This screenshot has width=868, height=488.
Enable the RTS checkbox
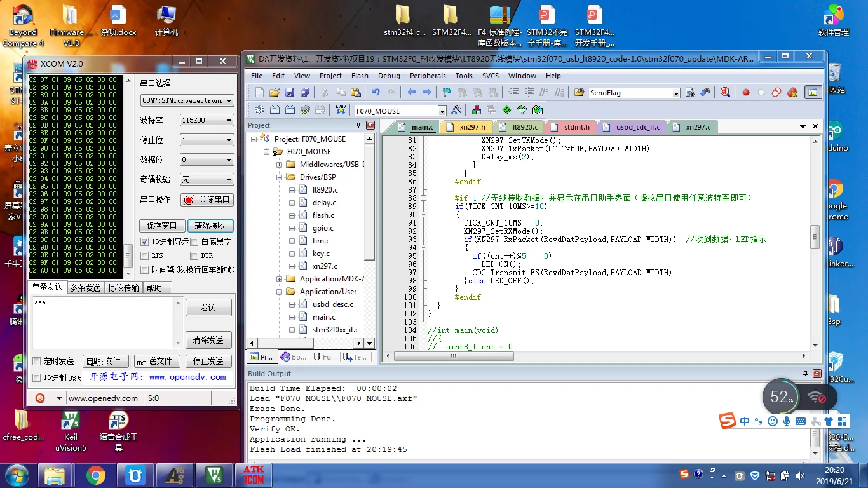click(x=145, y=255)
